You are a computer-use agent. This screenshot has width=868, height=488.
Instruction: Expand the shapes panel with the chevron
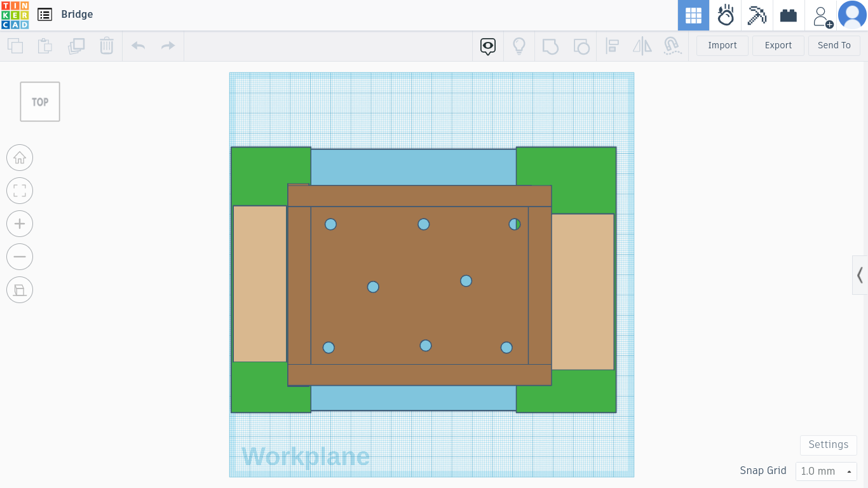[860, 275]
